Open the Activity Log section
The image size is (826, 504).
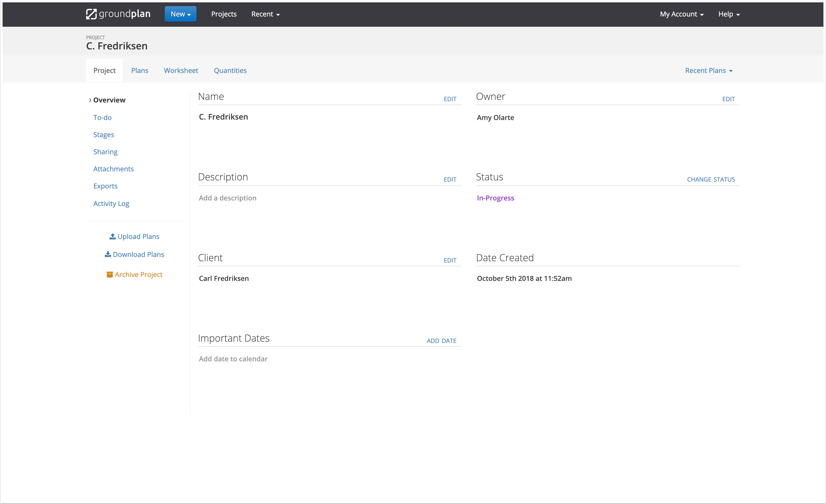pyautogui.click(x=111, y=203)
